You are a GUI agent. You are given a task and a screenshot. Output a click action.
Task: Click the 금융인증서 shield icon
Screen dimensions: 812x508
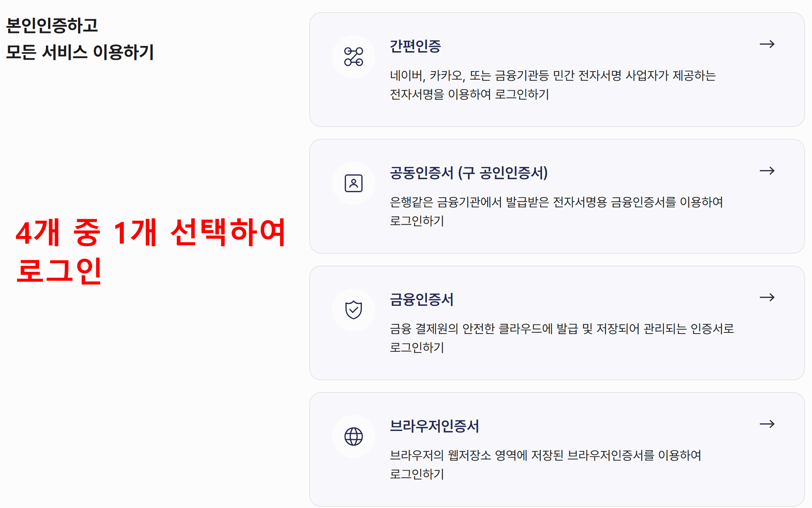pyautogui.click(x=354, y=310)
